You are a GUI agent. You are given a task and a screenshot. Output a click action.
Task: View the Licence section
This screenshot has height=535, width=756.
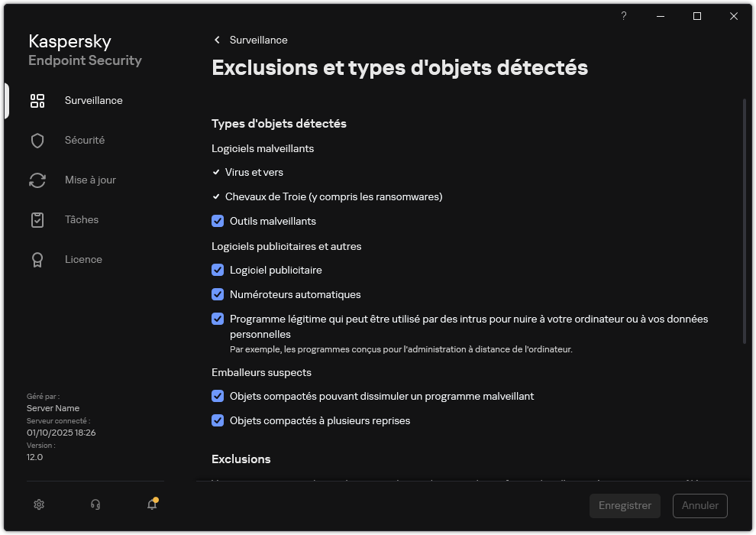coord(83,259)
